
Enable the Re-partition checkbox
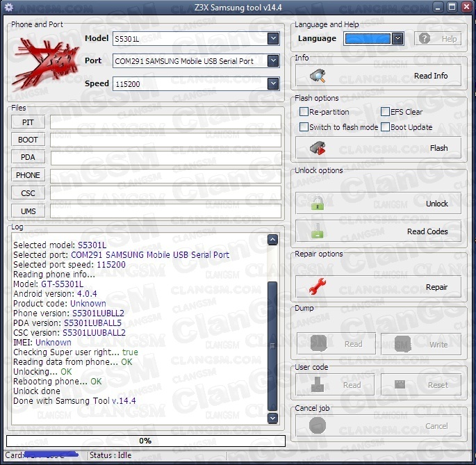[304, 112]
